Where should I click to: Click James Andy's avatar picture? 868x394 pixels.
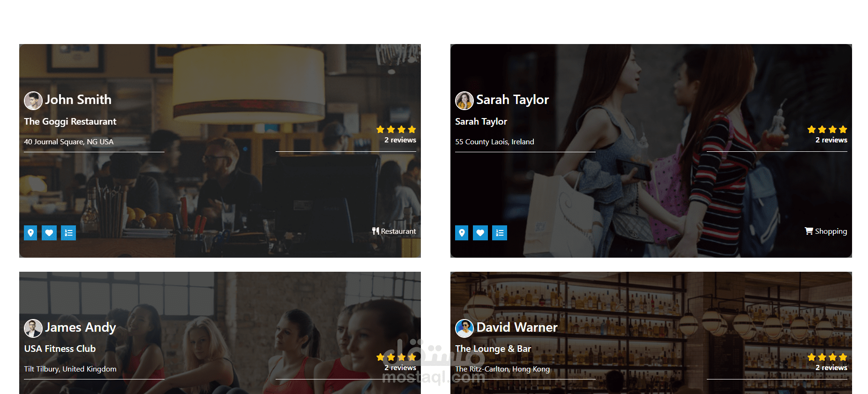33,328
